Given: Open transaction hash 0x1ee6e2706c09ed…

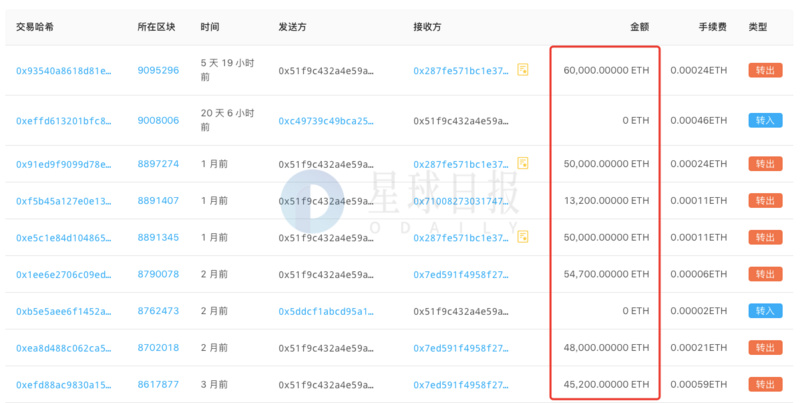Looking at the screenshot, I should (64, 274).
